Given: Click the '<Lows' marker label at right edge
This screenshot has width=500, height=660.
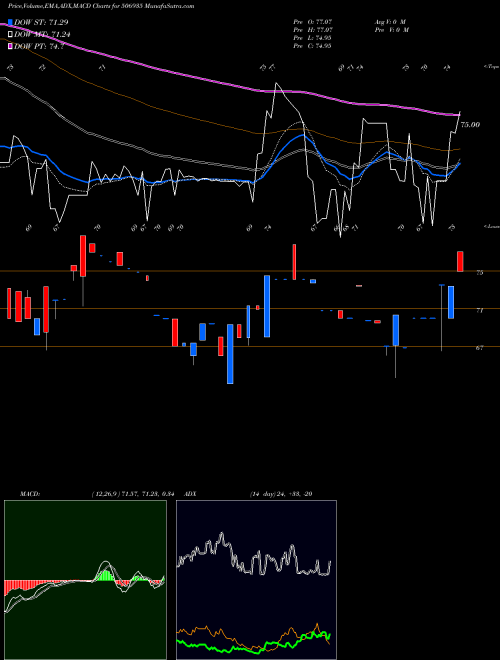Looking at the screenshot, I should 491,226.
